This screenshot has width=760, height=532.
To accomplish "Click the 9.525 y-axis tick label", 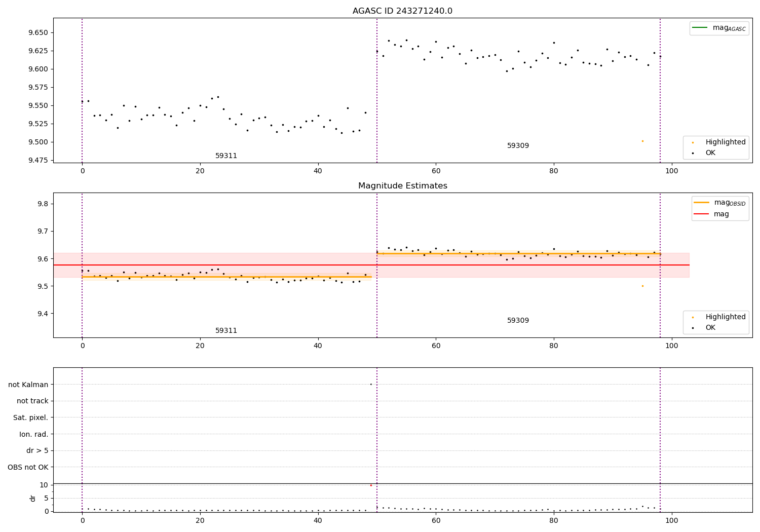I will (38, 124).
